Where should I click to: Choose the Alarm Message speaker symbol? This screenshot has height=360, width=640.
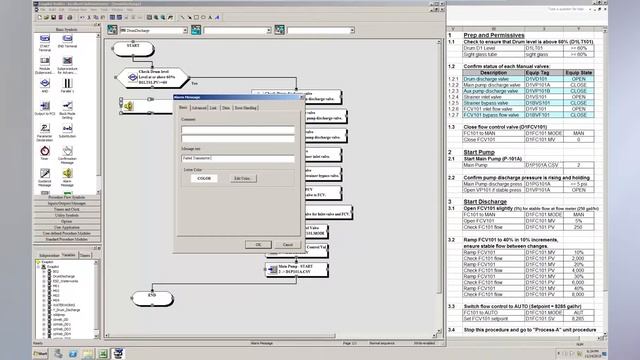click(x=67, y=173)
